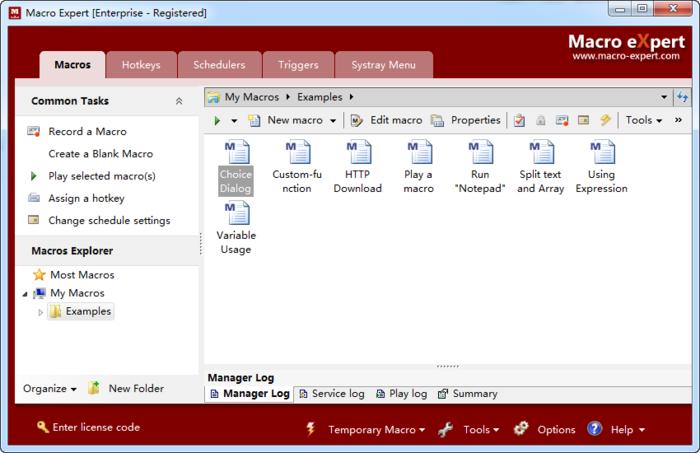Select the Run "Notepad" macro file
The image size is (700, 453).
tap(480, 167)
